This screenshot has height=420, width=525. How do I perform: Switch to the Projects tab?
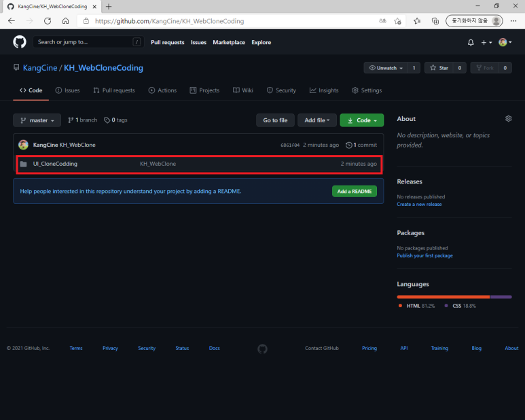[204, 90]
